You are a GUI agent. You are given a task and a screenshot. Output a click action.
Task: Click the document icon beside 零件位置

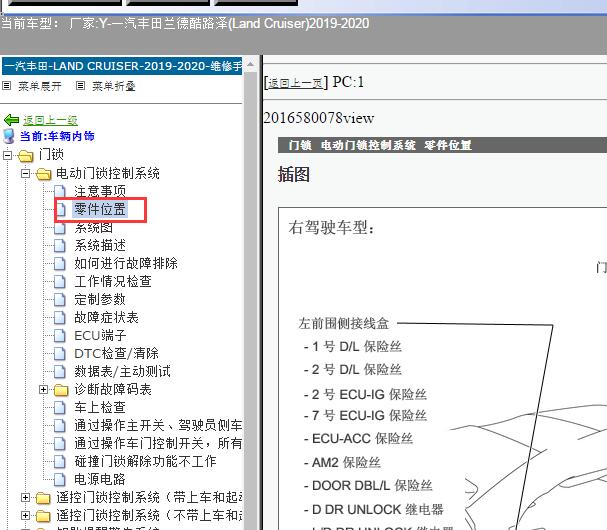[61, 209]
